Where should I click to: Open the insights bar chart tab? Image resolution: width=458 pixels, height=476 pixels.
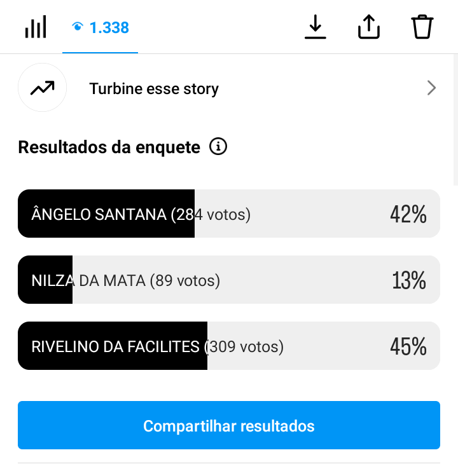[x=36, y=27]
